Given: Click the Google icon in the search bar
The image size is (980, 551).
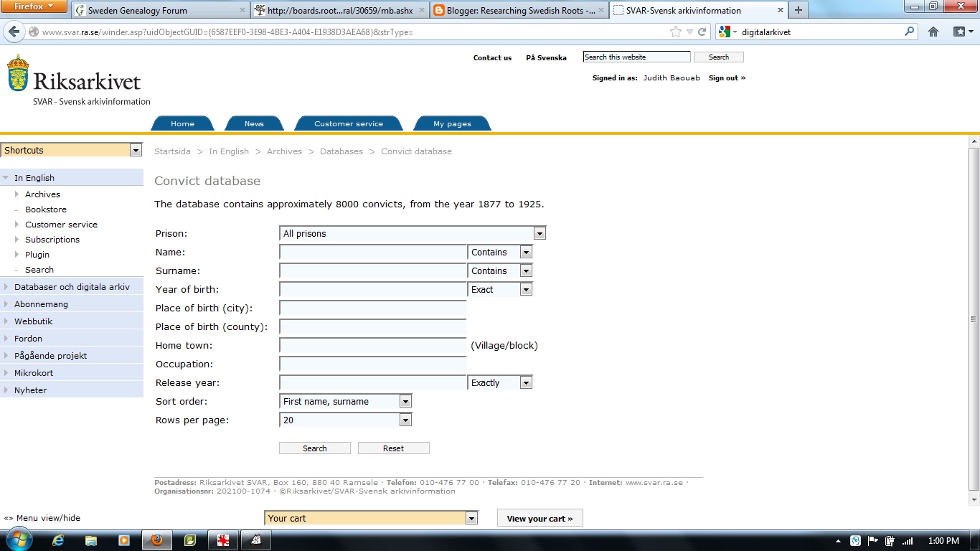Looking at the screenshot, I should coord(724,32).
